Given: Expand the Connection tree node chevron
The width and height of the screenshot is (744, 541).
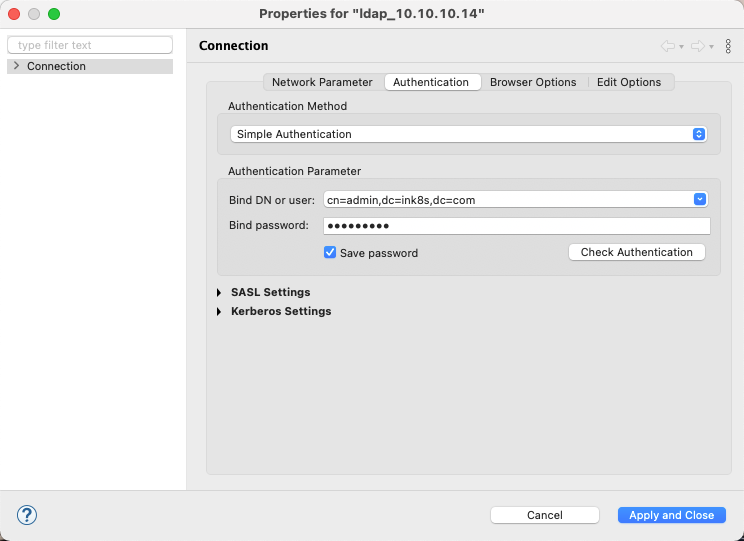Looking at the screenshot, I should point(17,65).
